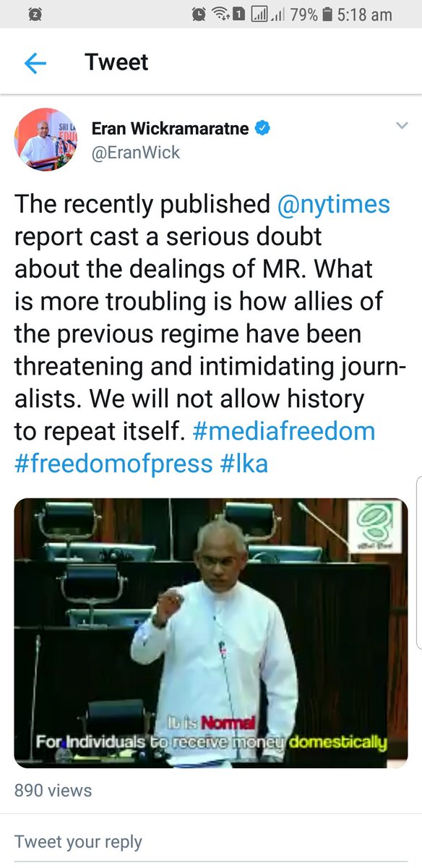Expand the tweet options chevron
The width and height of the screenshot is (422, 868).
click(x=402, y=126)
